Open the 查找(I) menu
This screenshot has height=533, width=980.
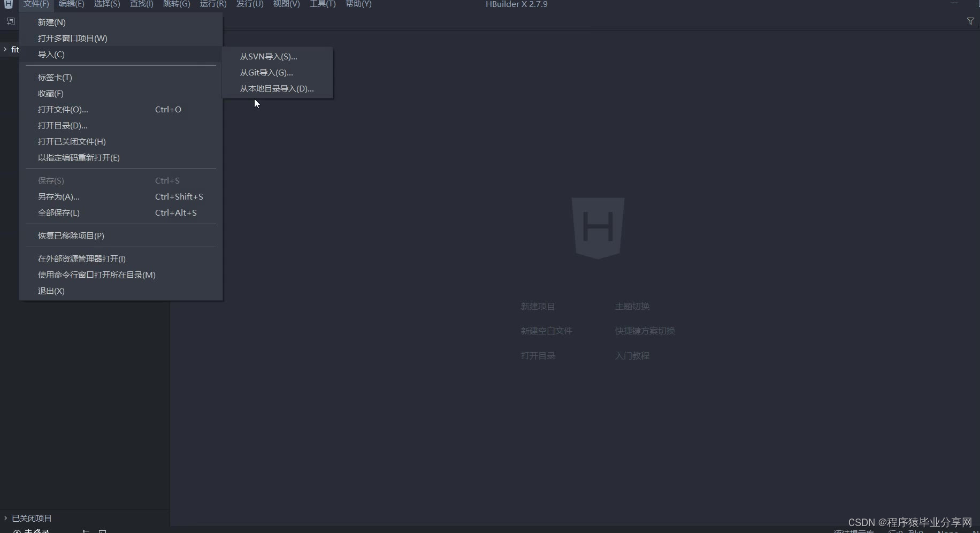pos(141,4)
